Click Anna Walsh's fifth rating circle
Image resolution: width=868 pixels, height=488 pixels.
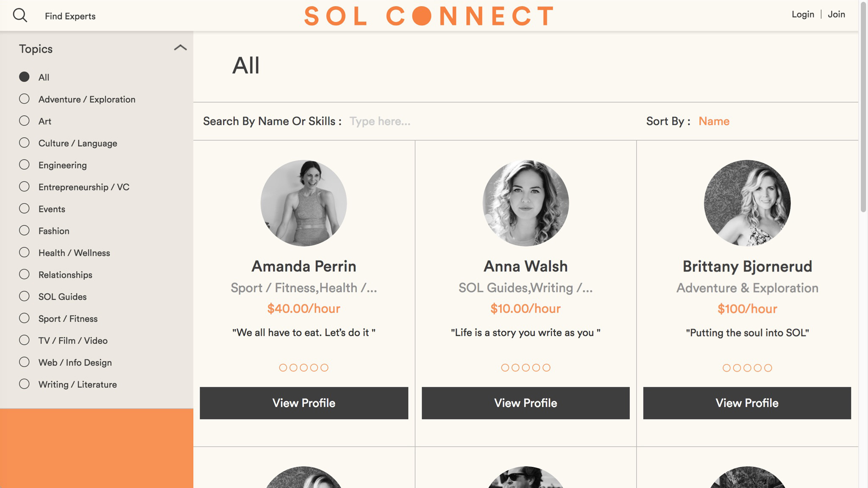tap(546, 368)
